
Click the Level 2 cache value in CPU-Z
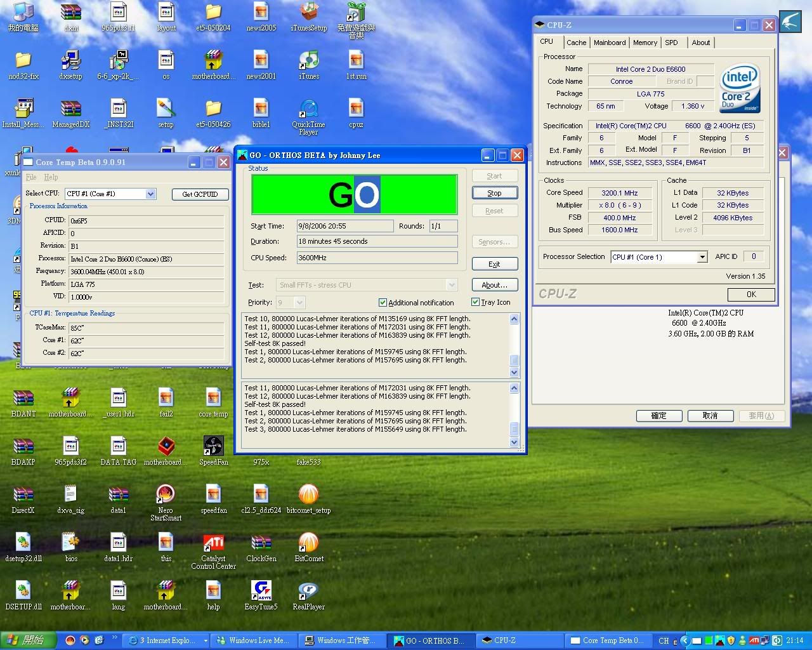point(733,218)
